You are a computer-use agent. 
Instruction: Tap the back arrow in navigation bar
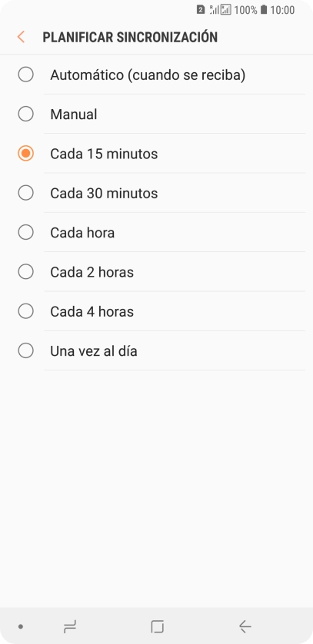(245, 626)
